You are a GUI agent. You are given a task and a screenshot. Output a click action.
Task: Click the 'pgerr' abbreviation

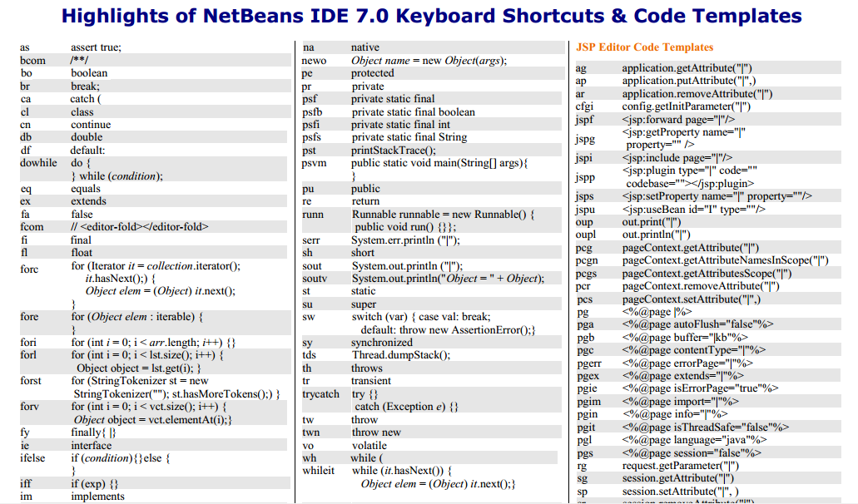pyautogui.click(x=588, y=363)
